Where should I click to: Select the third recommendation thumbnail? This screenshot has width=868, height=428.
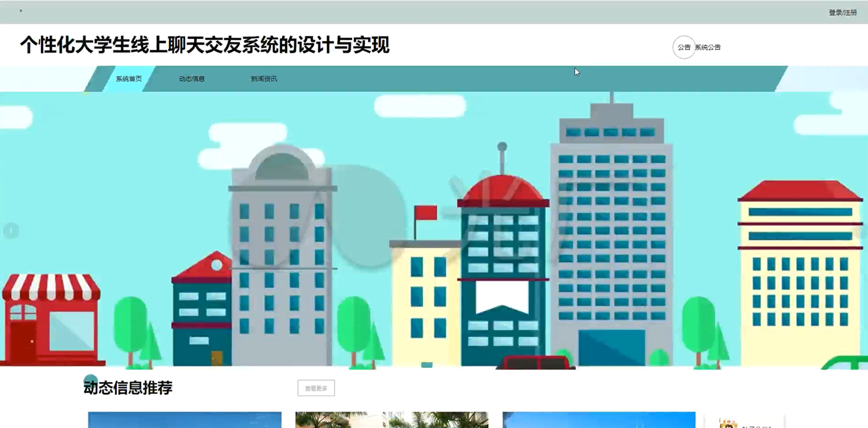tap(598, 420)
